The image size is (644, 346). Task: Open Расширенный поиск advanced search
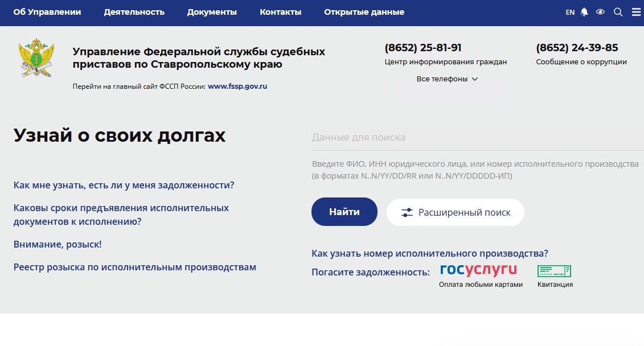455,212
